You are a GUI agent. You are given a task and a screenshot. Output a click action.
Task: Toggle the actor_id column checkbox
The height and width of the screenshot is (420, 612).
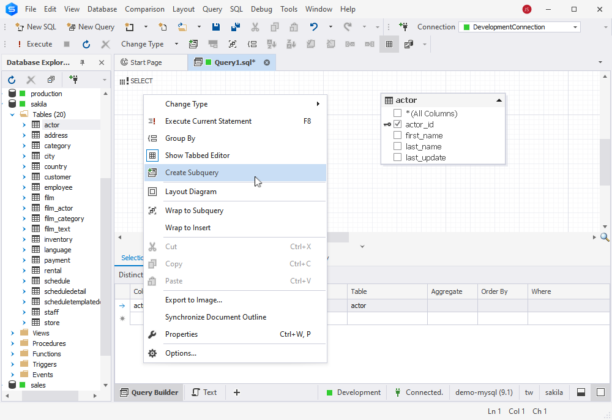pyautogui.click(x=398, y=124)
